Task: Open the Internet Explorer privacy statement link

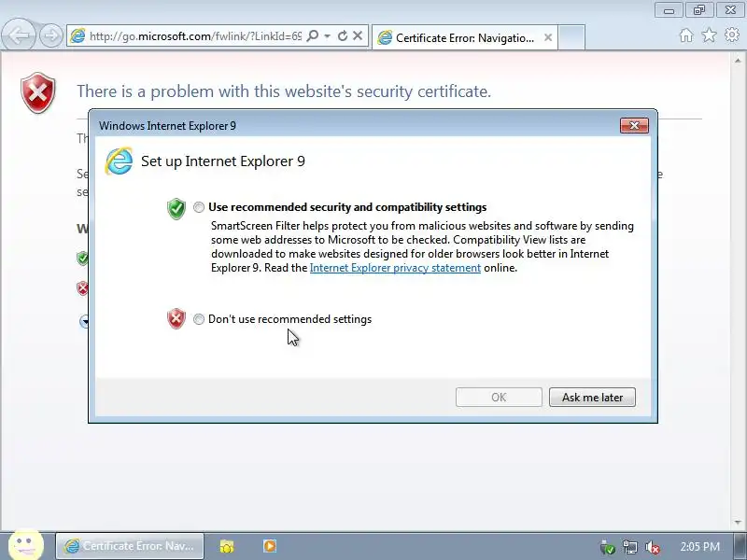Action: (395, 268)
